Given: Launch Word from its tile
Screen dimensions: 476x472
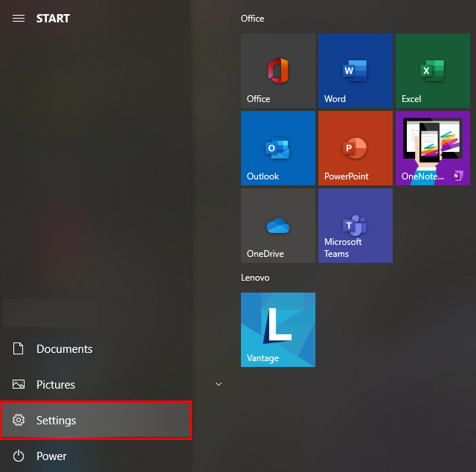Looking at the screenshot, I should [x=356, y=71].
